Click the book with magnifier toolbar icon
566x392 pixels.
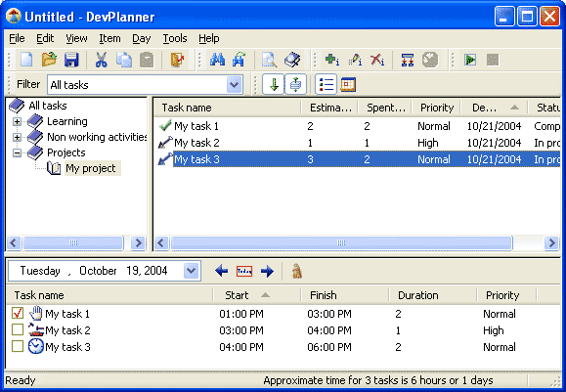[292, 60]
